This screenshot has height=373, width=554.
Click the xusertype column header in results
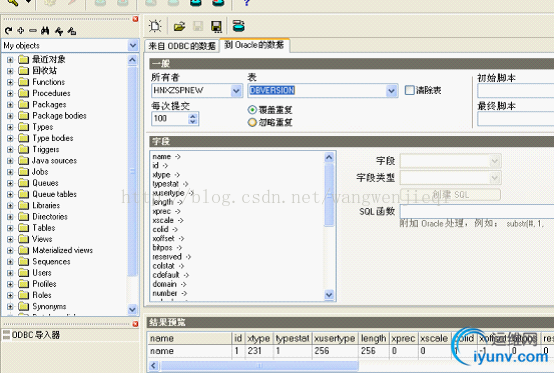pos(335,338)
